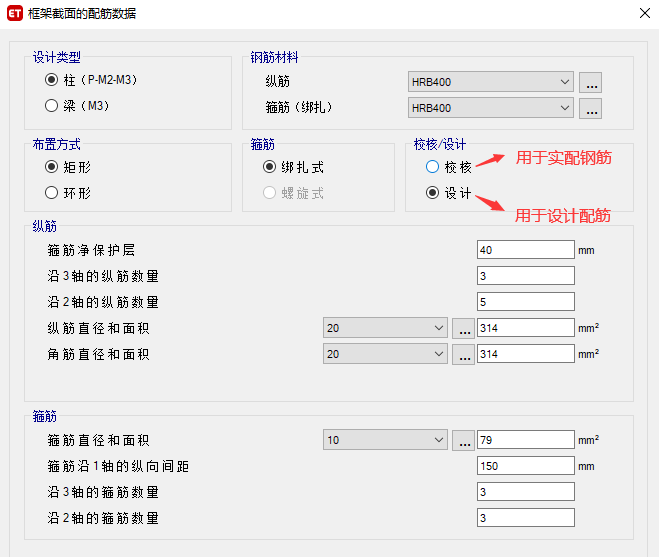Click the ET application icon in title bar
Viewport: 659px width, 557px height.
(x=15, y=13)
